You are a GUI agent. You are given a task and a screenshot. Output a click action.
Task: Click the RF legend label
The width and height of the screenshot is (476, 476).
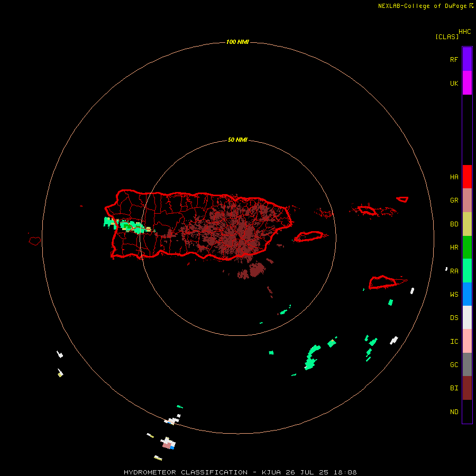click(454, 59)
